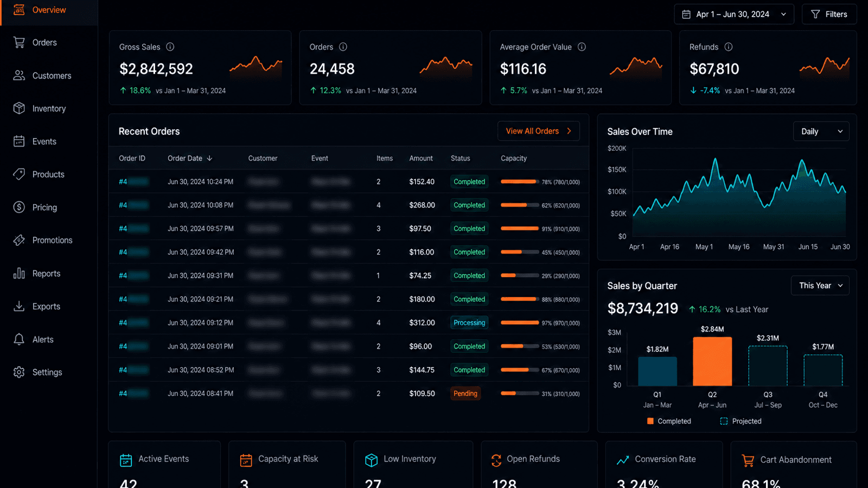Open the Apr 1 – Jun 30, 2024 date dropdown

734,14
